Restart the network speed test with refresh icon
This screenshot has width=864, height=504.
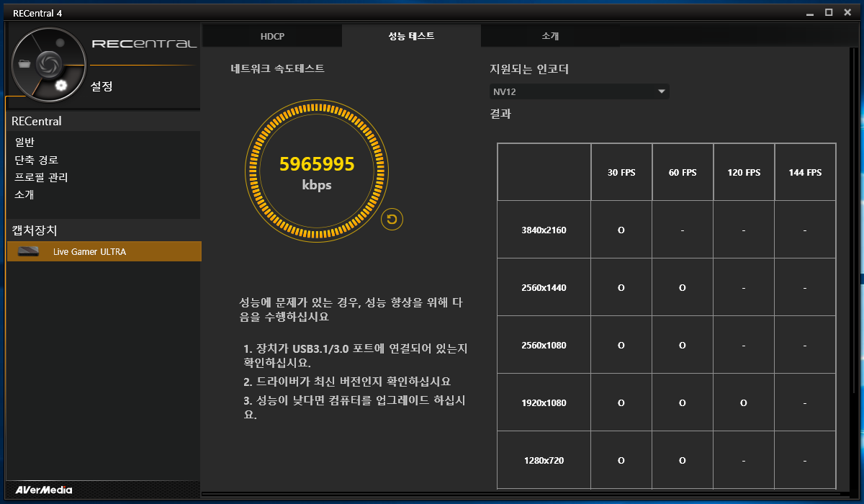click(392, 220)
